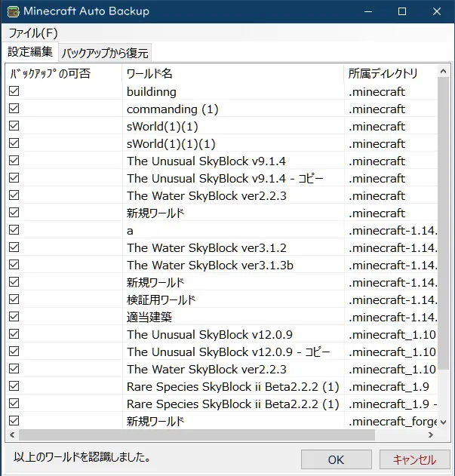Uncheck The Unusual SkyBlock v9.1.4 backup box
The height and width of the screenshot is (476, 455).
tap(14, 161)
